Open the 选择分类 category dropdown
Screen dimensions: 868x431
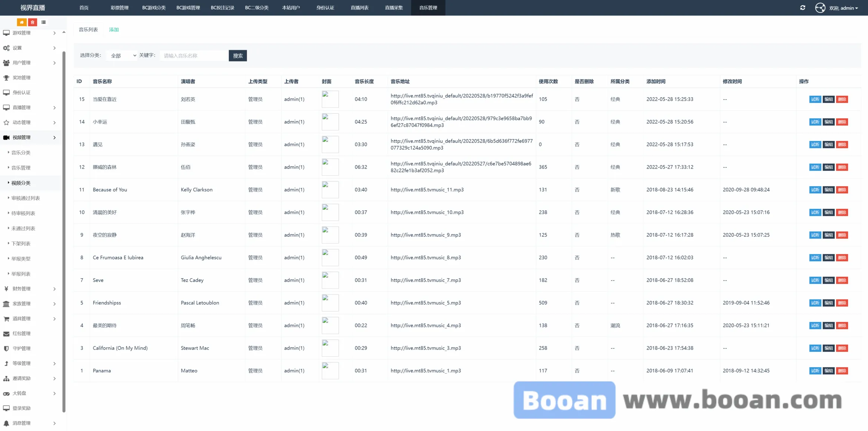click(x=122, y=56)
